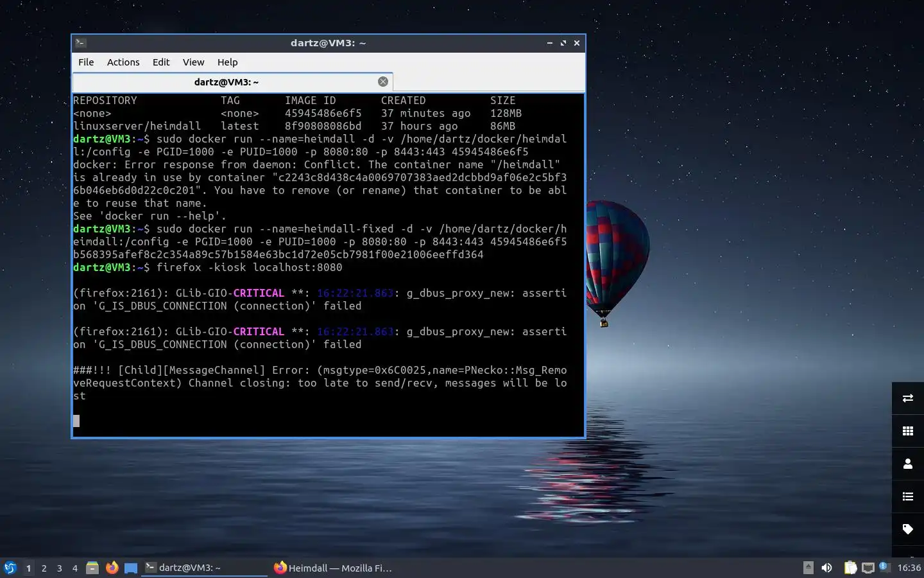Image resolution: width=924 pixels, height=578 pixels.
Task: Click the '86MB' size value
Action: click(503, 126)
